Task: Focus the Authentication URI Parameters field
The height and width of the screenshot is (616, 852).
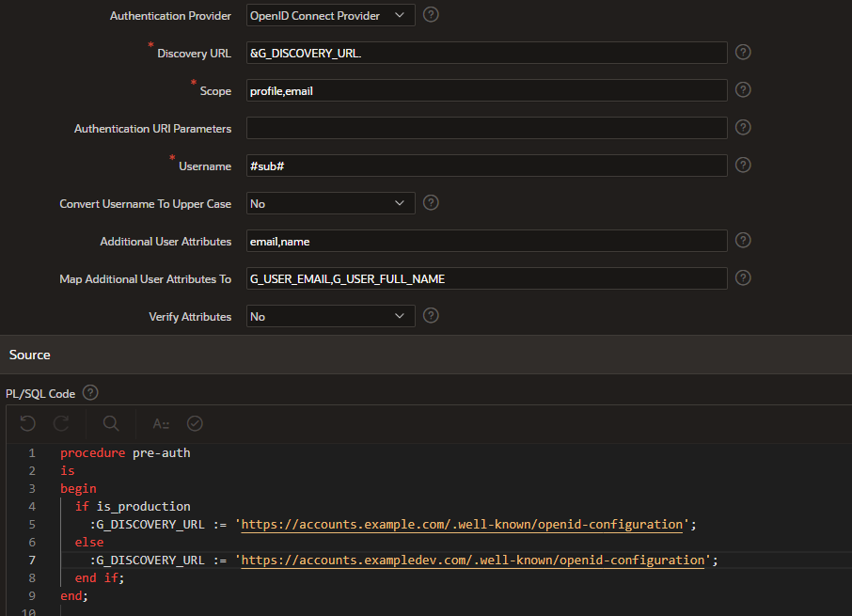Action: [x=486, y=129]
